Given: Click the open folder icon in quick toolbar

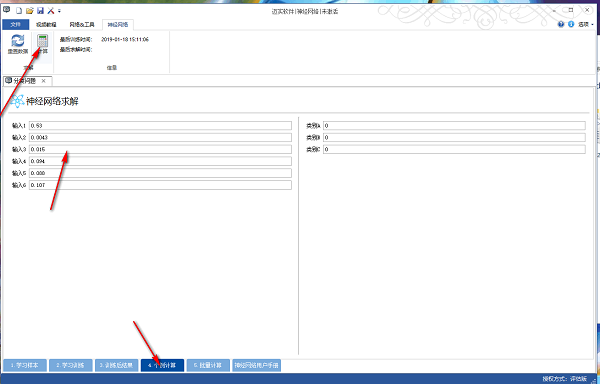Looking at the screenshot, I should 29,11.
